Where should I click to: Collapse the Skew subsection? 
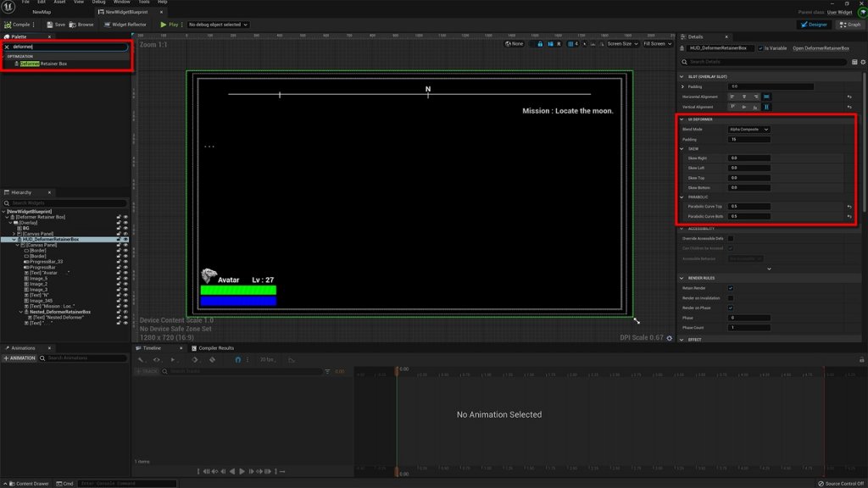point(682,149)
